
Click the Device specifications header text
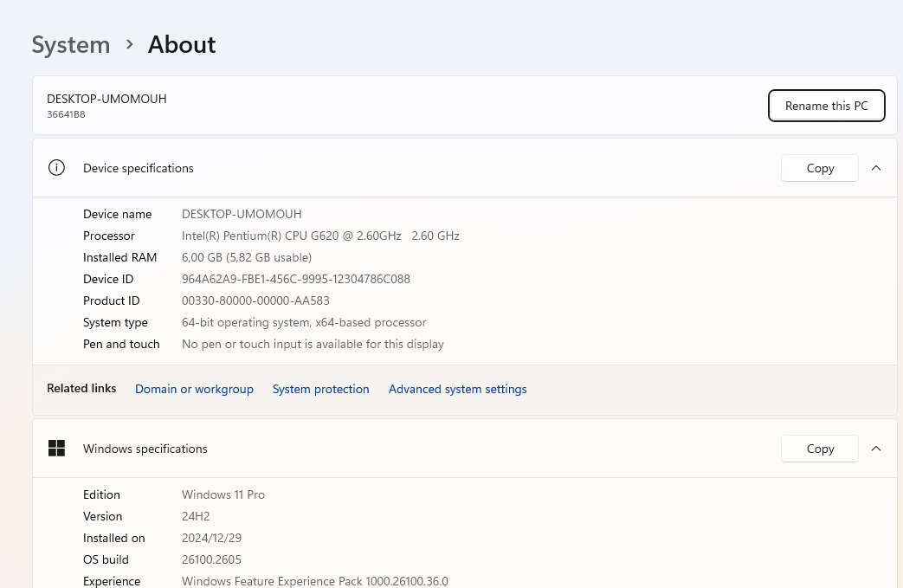(x=139, y=168)
